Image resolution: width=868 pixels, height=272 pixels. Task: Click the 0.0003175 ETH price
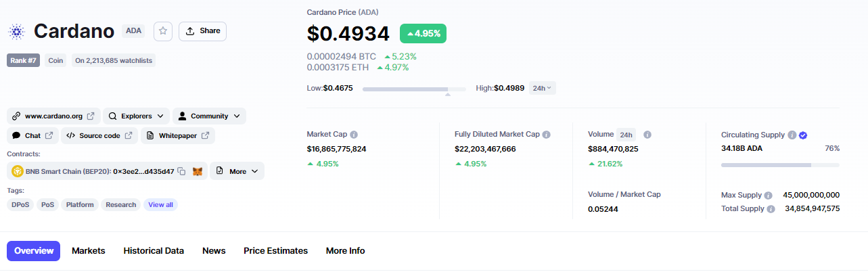[x=338, y=67]
